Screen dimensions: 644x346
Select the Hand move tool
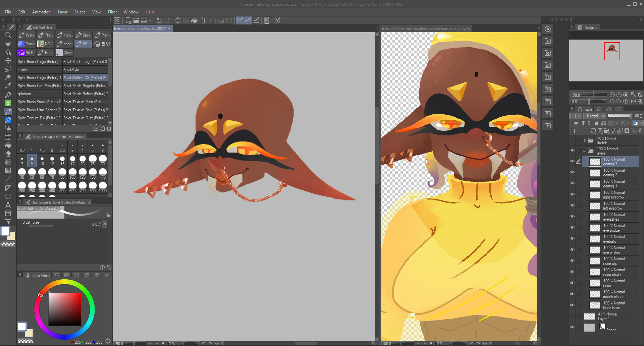coord(8,44)
